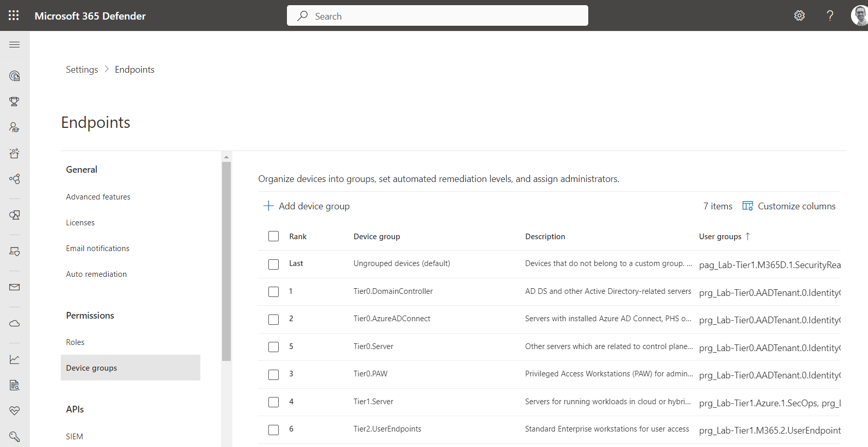Image resolution: width=868 pixels, height=447 pixels.
Task: Open Auto remediation settings
Action: [x=96, y=274]
